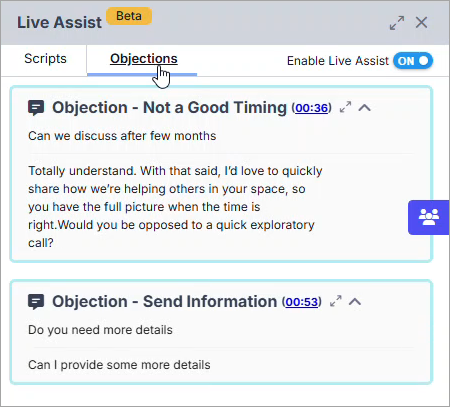
Task: Open the people group side button
Action: click(x=429, y=217)
